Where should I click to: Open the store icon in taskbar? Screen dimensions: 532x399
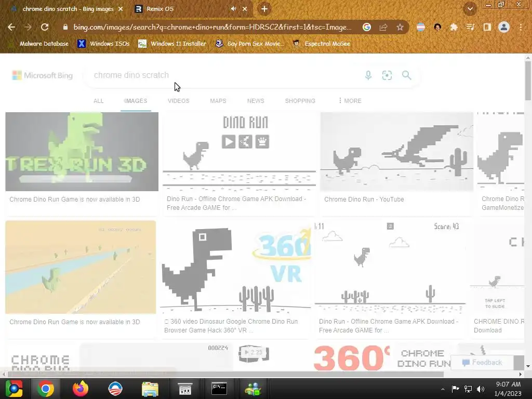(x=185, y=389)
